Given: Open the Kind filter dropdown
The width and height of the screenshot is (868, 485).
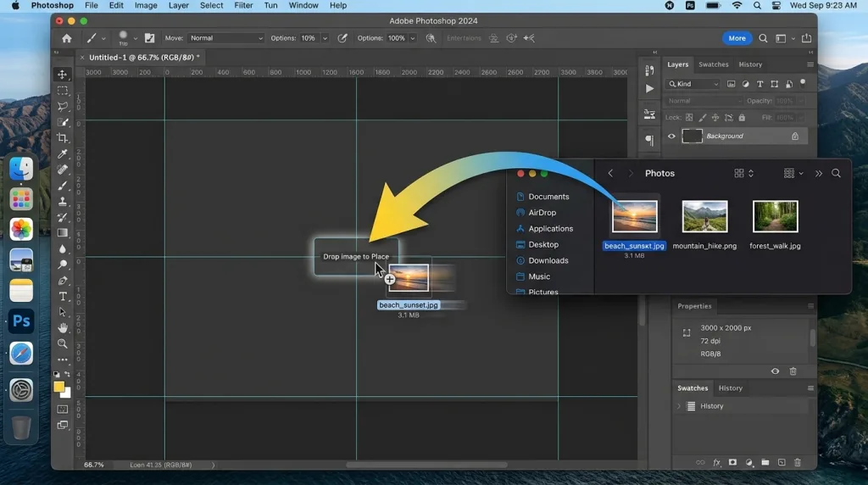Looking at the screenshot, I should tap(693, 84).
